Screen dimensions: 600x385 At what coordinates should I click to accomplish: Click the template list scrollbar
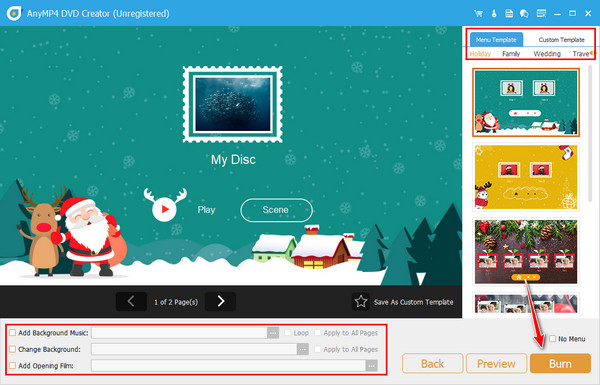590,134
